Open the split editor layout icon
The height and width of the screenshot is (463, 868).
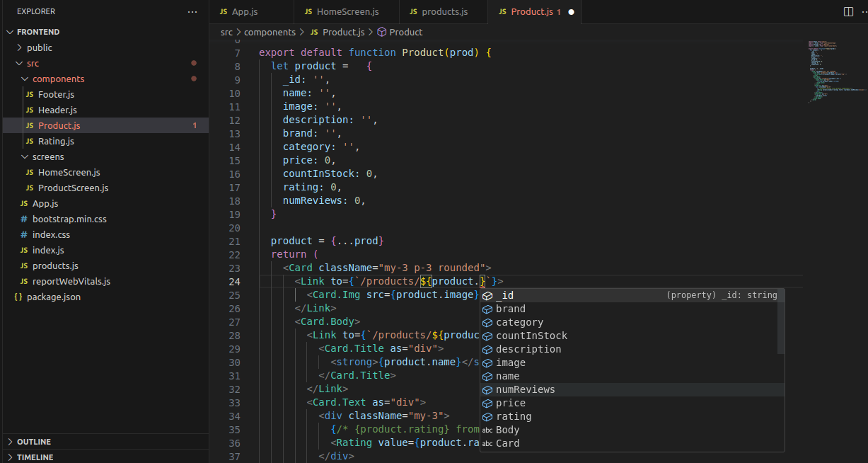847,11
